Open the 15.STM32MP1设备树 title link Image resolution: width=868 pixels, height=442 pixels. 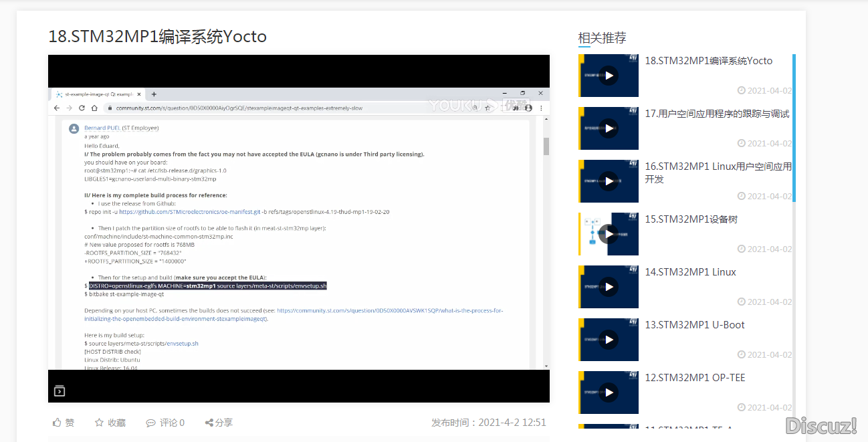(691, 219)
